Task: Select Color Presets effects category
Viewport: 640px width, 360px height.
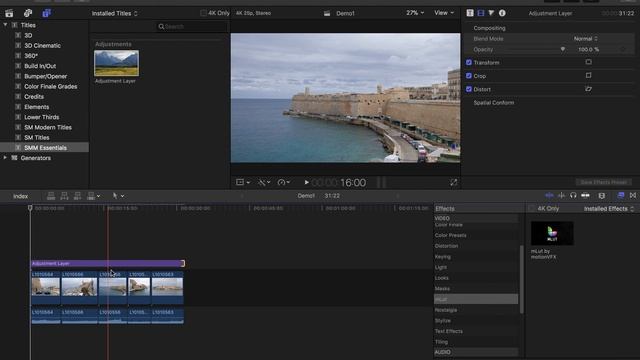Action: pos(451,236)
